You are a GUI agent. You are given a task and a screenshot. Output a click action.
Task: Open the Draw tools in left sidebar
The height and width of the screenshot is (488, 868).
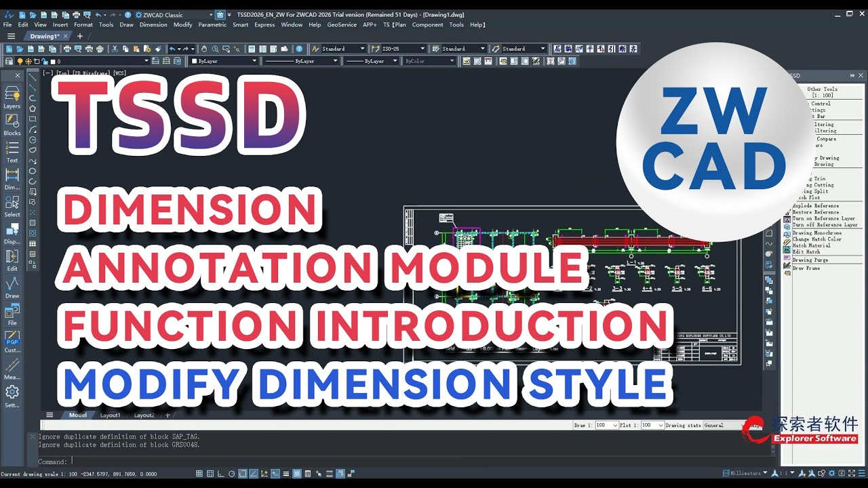(12, 287)
